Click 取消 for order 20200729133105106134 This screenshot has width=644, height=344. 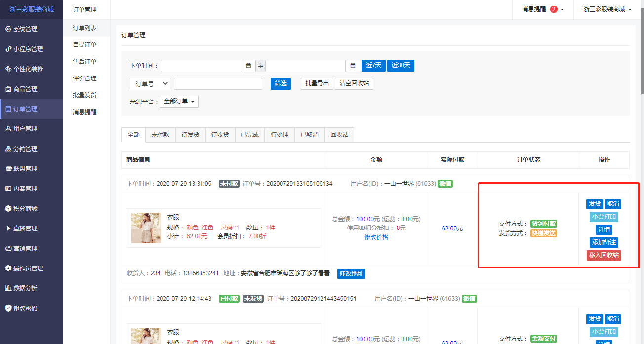pyautogui.click(x=613, y=204)
